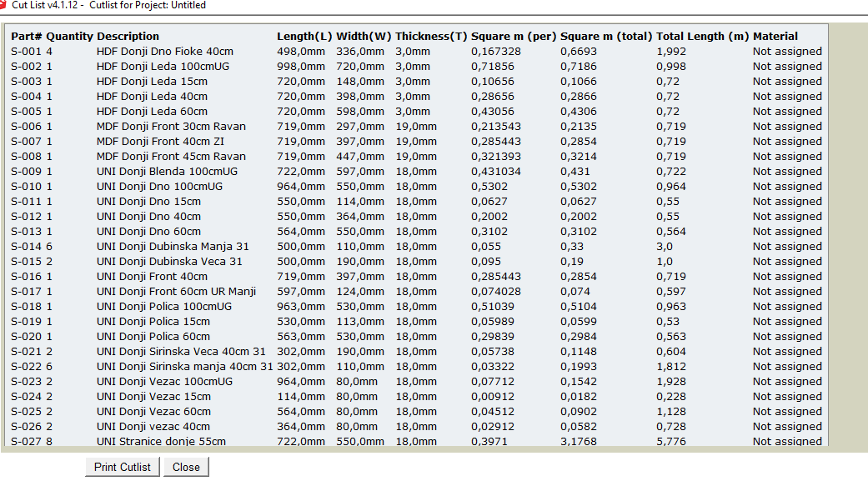This screenshot has height=491, width=868.
Task: Click 'UNI Donji Vezac 15cm' description
Action: [x=154, y=396]
